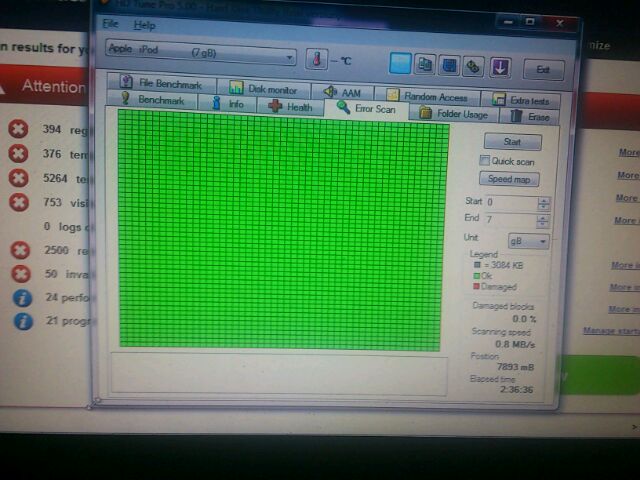
Task: Click the Start value spinner arrows
Action: click(543, 203)
